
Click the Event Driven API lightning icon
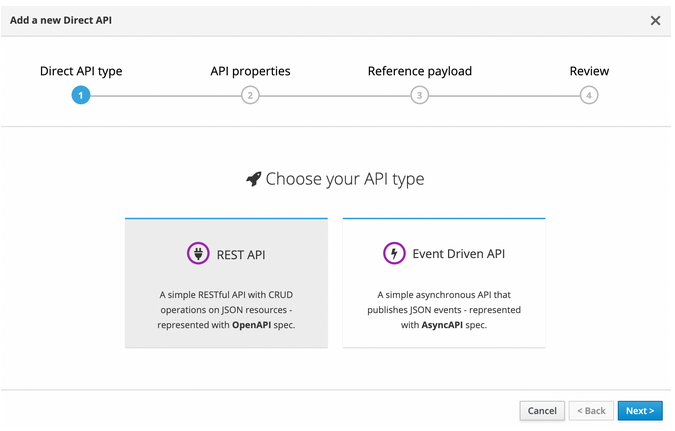(x=394, y=254)
